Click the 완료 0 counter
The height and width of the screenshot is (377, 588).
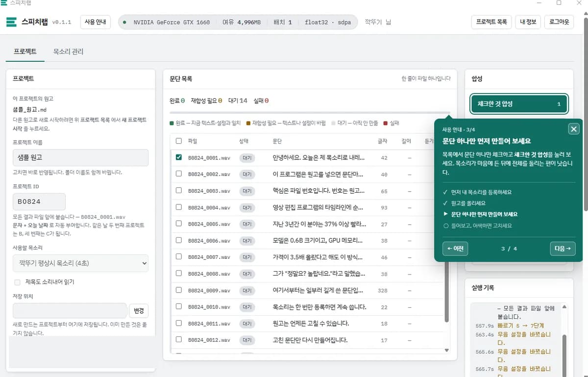click(x=177, y=101)
